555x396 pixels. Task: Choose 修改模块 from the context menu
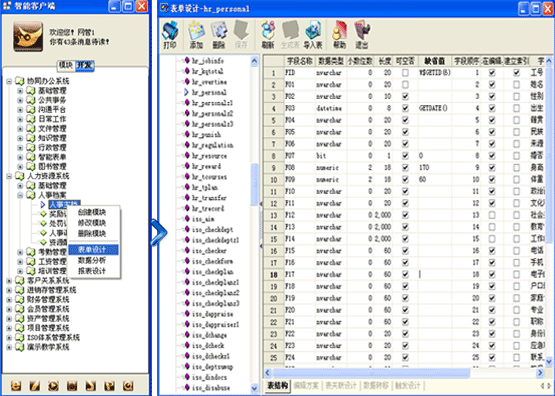tap(92, 223)
